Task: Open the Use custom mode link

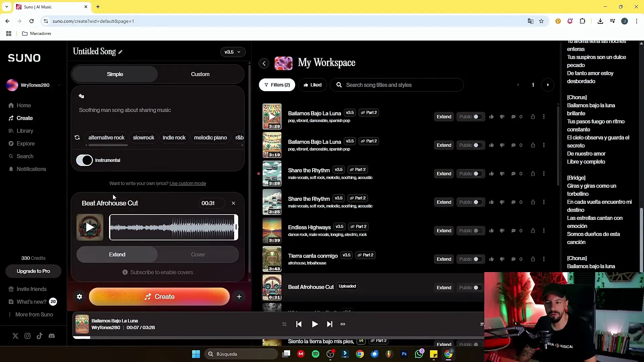Action: (x=187, y=183)
